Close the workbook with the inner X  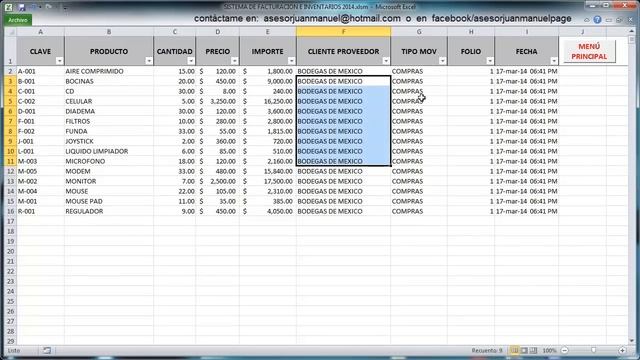[630, 20]
